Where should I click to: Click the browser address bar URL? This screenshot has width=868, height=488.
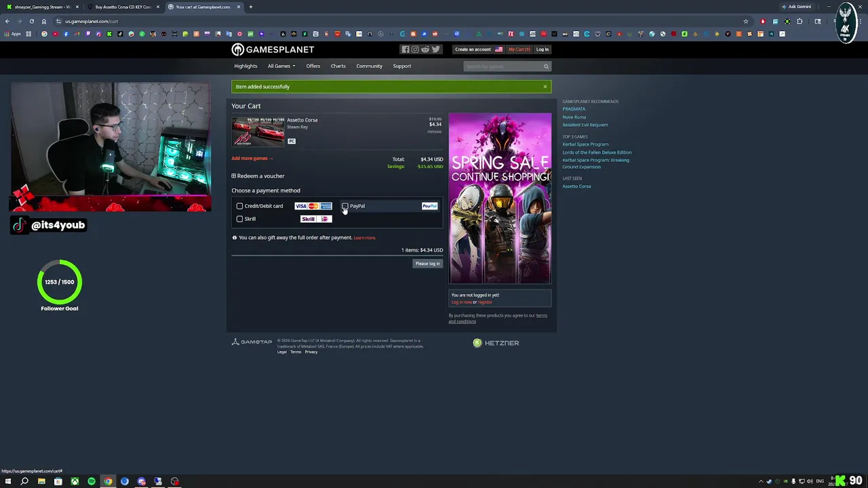tap(92, 21)
